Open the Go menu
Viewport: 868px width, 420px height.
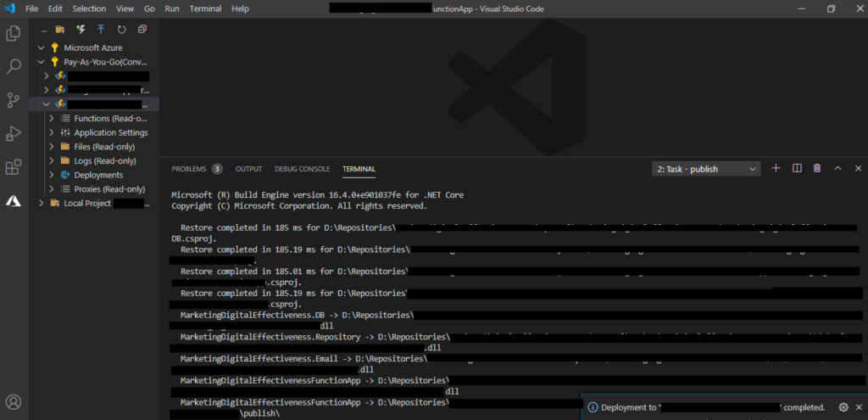(149, 8)
